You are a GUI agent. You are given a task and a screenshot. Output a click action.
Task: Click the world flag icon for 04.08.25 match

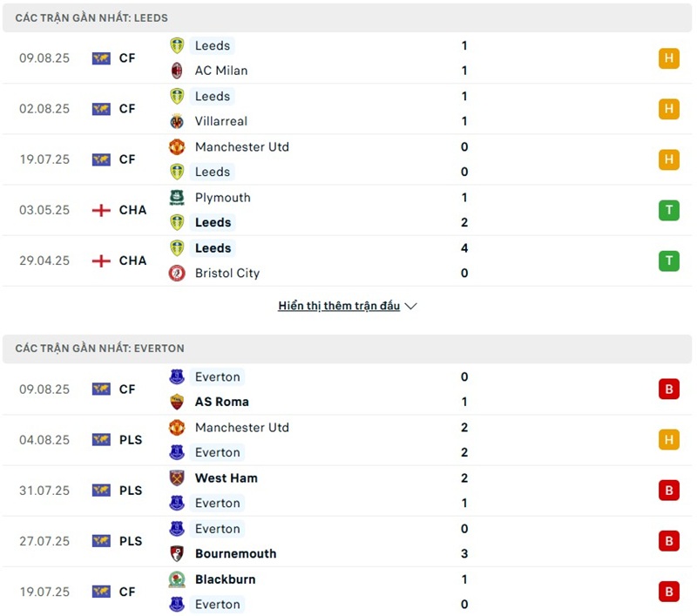(x=101, y=440)
